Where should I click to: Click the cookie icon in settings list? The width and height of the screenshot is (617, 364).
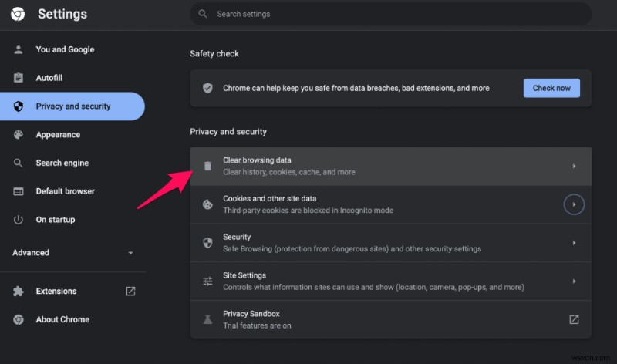click(x=207, y=204)
